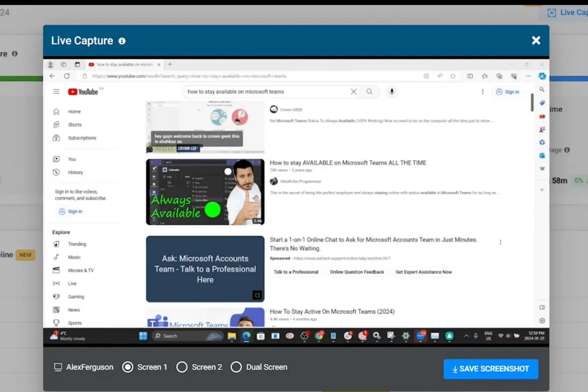The width and height of the screenshot is (588, 392).
Task: Click the Sports sidebar icon
Action: [x=56, y=323]
